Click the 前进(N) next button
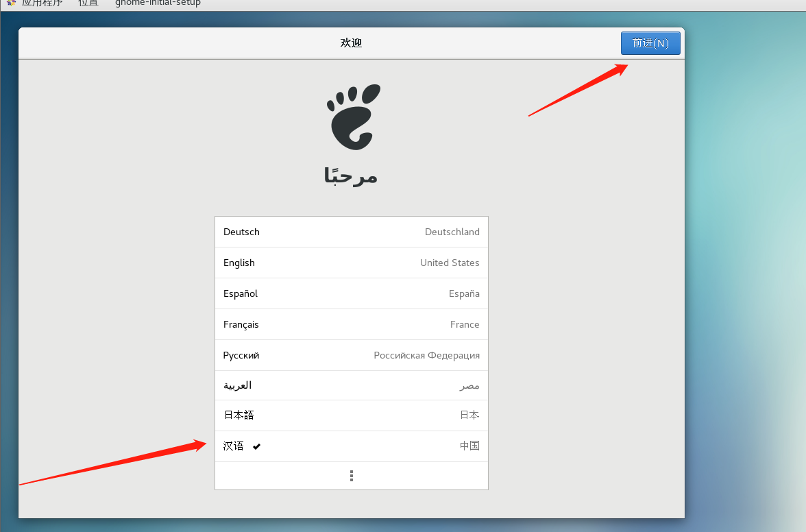 [650, 43]
